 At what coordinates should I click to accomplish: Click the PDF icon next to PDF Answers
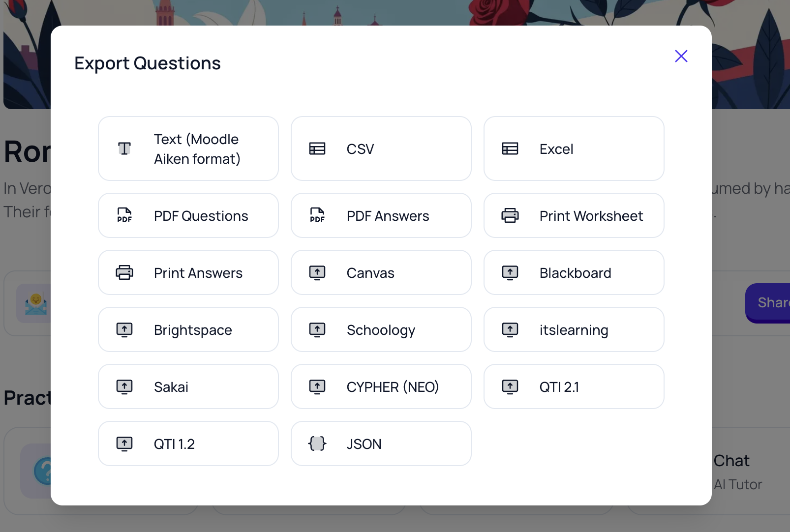317,215
